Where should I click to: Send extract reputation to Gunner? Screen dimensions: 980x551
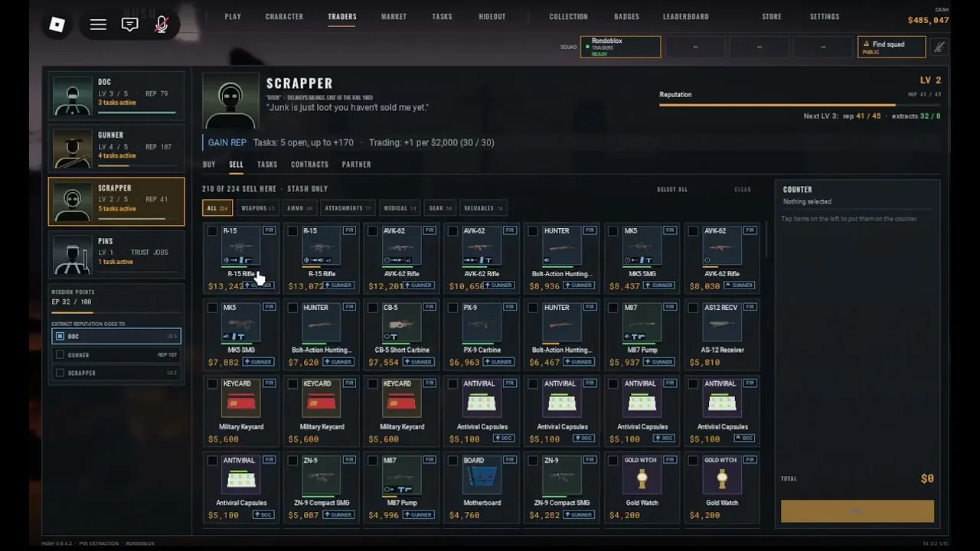(x=116, y=355)
